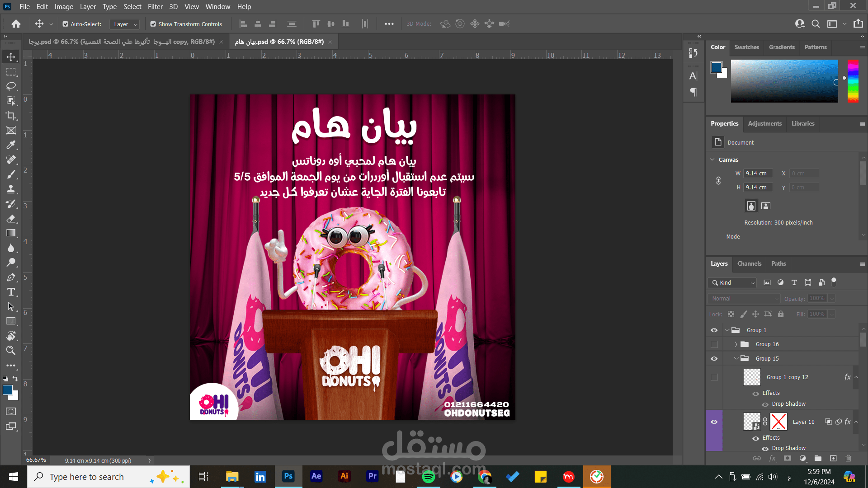Select the Pen tool
868x488 pixels.
click(x=11, y=277)
